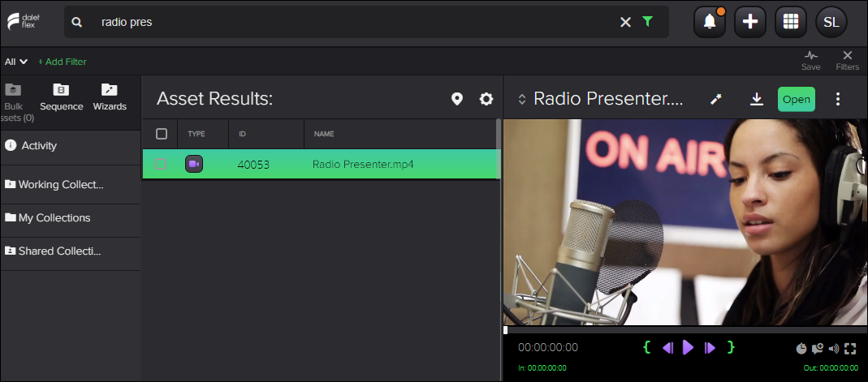Mute the player volume
The image size is (868, 382).
pos(834,349)
